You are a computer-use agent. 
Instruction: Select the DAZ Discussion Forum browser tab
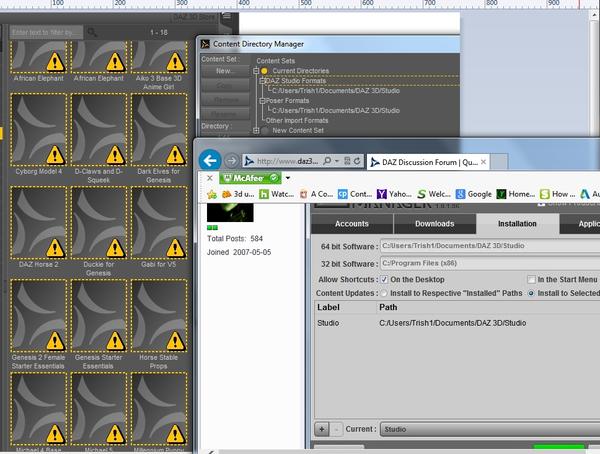point(427,162)
